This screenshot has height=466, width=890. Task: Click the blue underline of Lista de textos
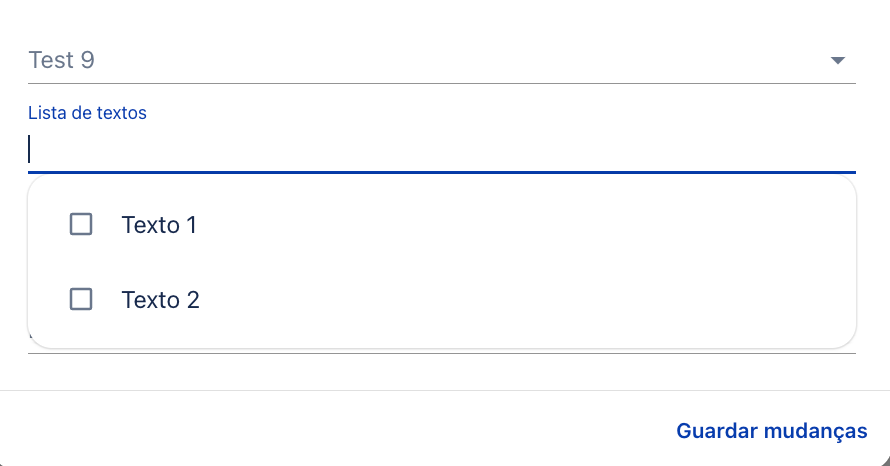click(440, 173)
